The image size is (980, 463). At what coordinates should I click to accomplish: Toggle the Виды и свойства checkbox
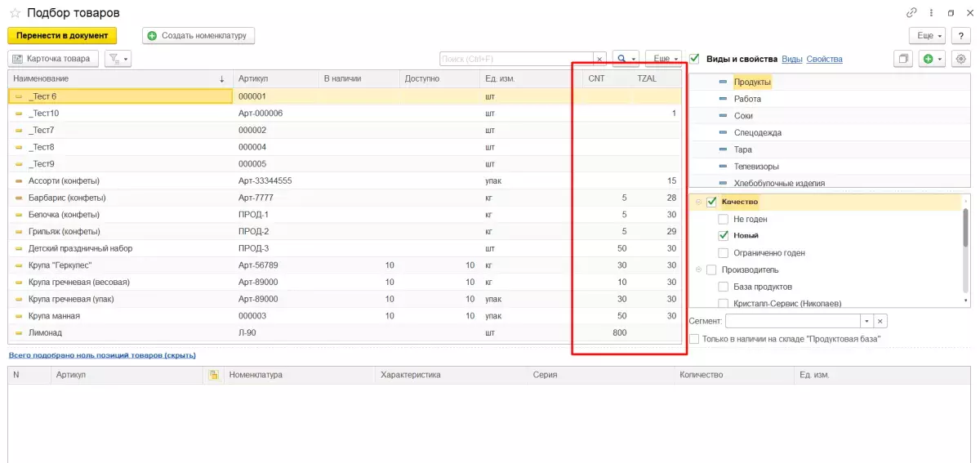click(x=695, y=59)
